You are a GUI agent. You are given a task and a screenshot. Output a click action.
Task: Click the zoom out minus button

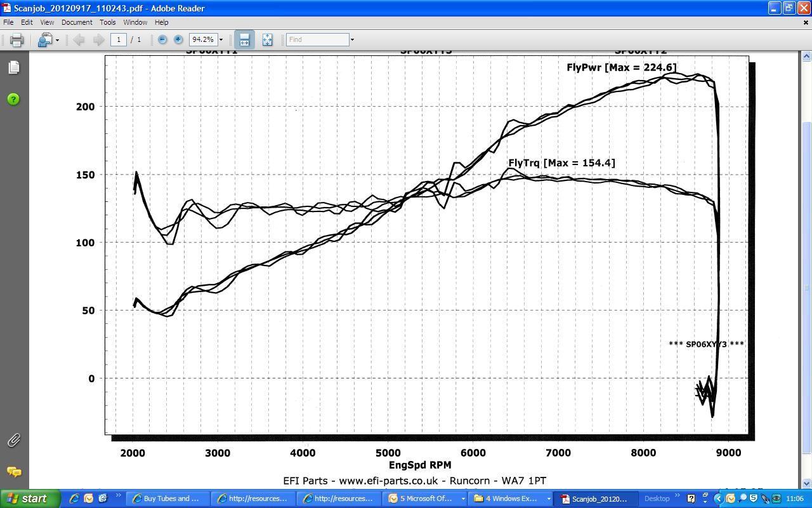(162, 39)
